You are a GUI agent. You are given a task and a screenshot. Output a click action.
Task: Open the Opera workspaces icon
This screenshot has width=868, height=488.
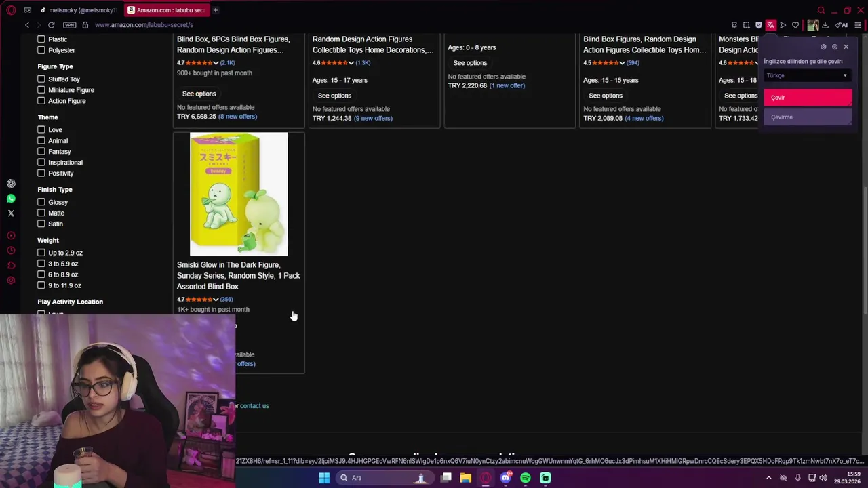[x=27, y=10]
